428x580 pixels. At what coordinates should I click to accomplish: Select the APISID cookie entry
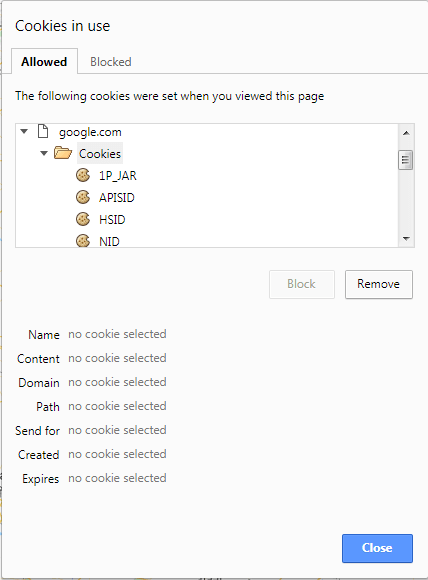point(117,198)
